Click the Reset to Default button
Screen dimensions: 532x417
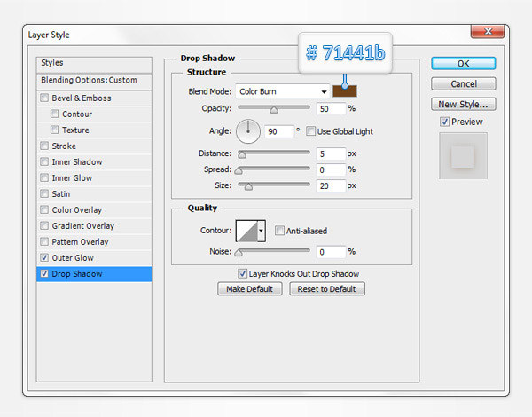(326, 289)
